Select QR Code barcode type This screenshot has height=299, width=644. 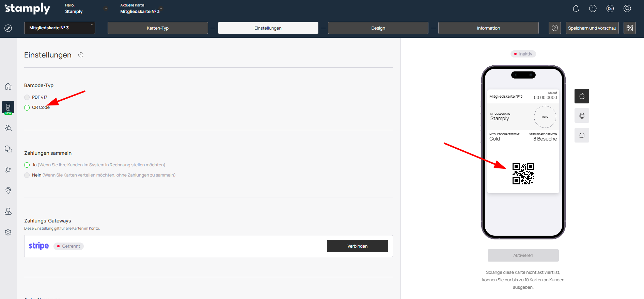point(27,107)
